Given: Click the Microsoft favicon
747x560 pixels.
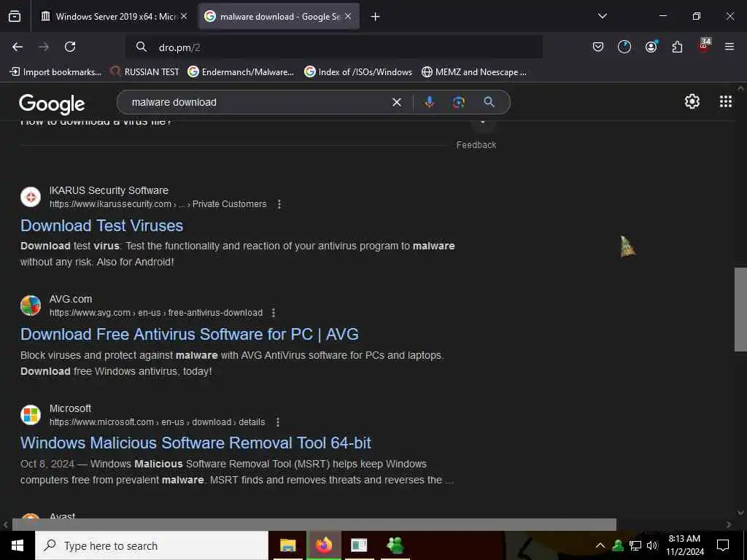Looking at the screenshot, I should [31, 415].
